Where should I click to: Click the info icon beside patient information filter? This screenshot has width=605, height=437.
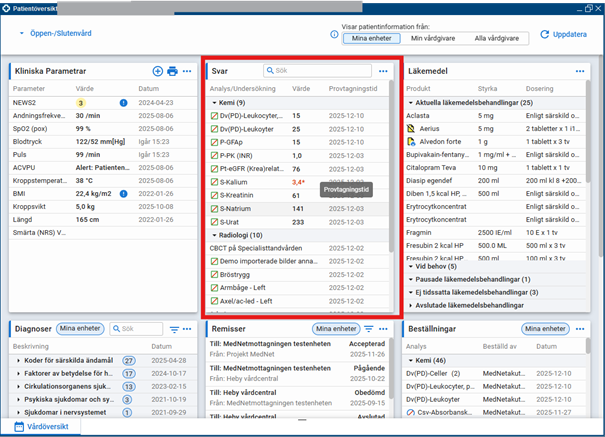click(x=334, y=34)
